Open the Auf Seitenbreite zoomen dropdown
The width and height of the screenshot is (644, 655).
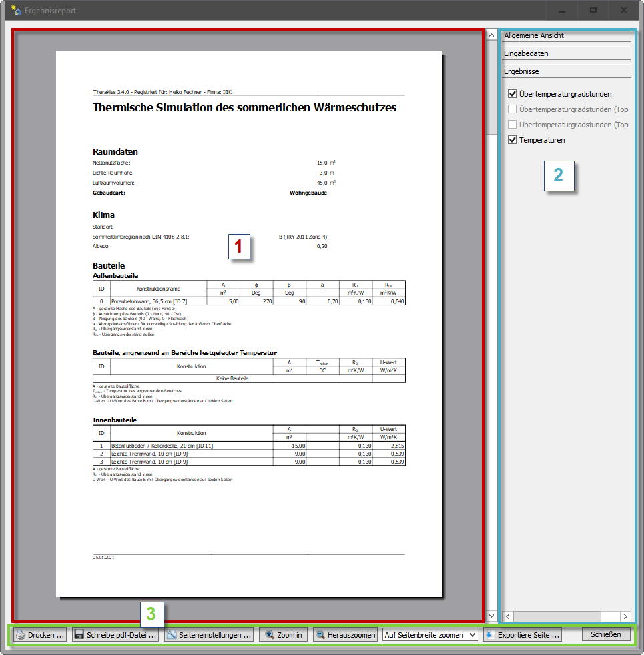click(x=430, y=634)
